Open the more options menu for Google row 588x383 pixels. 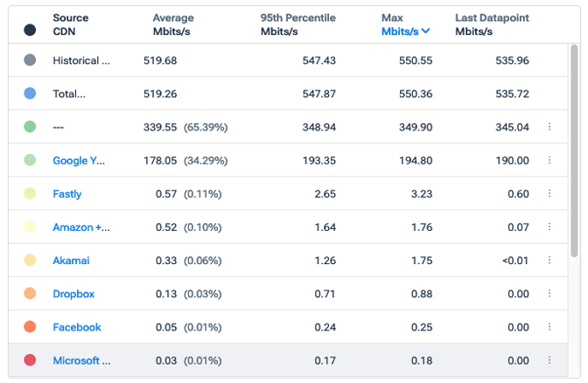pos(549,160)
